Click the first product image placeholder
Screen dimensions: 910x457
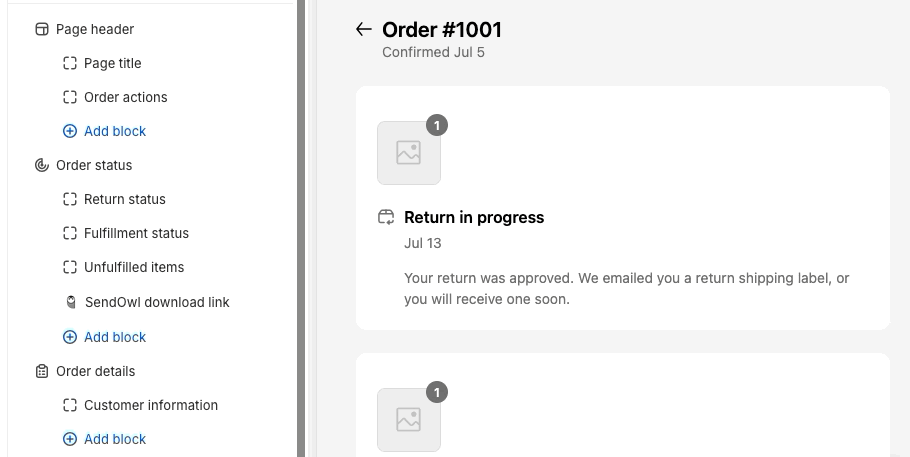(x=408, y=153)
